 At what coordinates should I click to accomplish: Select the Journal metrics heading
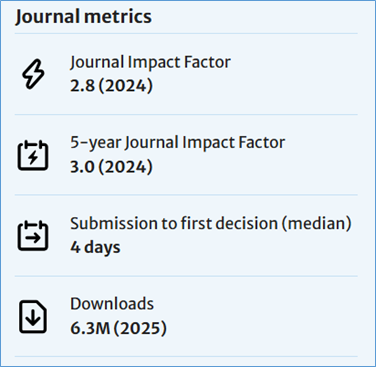[83, 17]
